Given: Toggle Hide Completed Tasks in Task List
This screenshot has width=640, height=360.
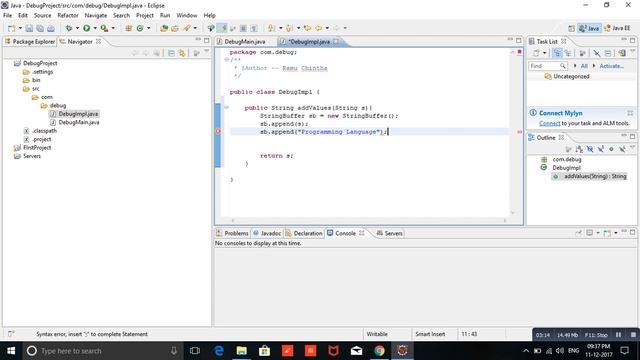Looking at the screenshot, I should pos(597,53).
